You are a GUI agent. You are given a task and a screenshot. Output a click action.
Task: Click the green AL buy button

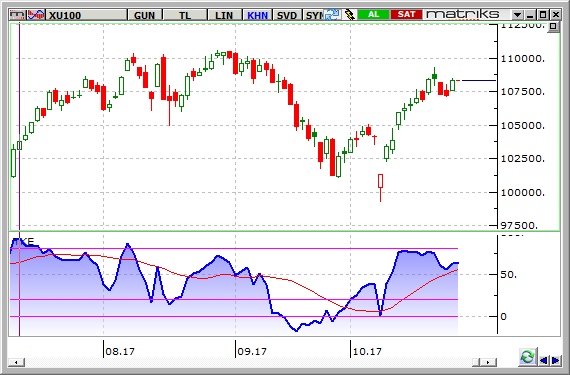click(373, 15)
